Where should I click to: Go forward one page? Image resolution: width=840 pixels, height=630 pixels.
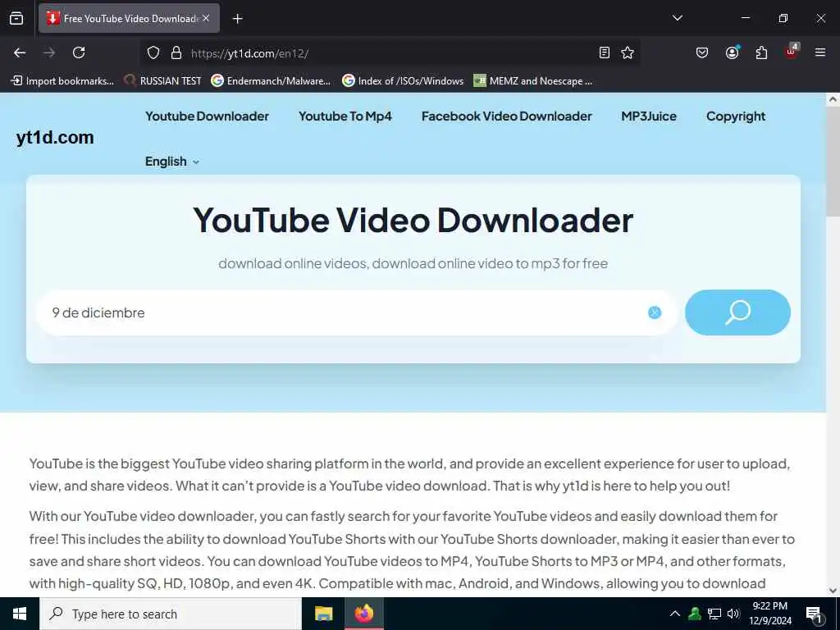(x=49, y=52)
